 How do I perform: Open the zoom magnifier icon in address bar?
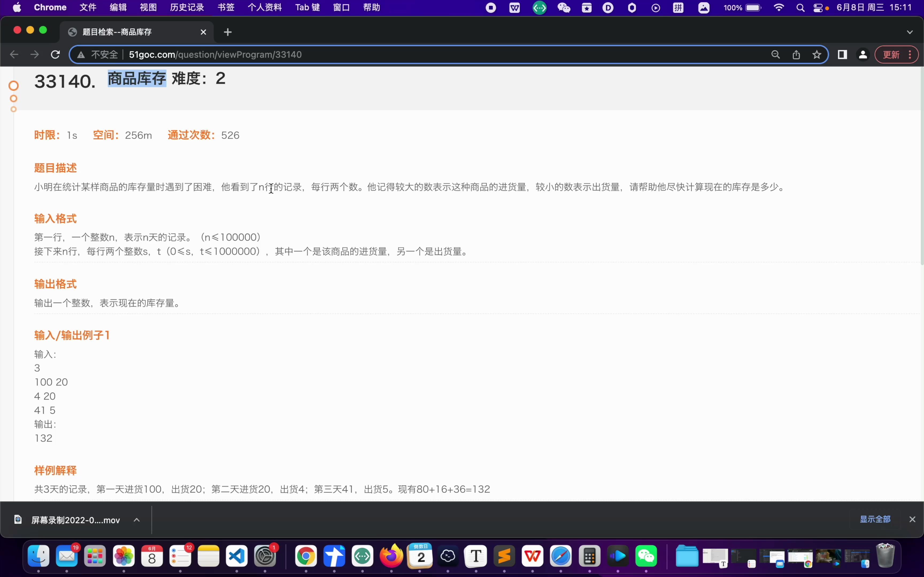(x=775, y=54)
